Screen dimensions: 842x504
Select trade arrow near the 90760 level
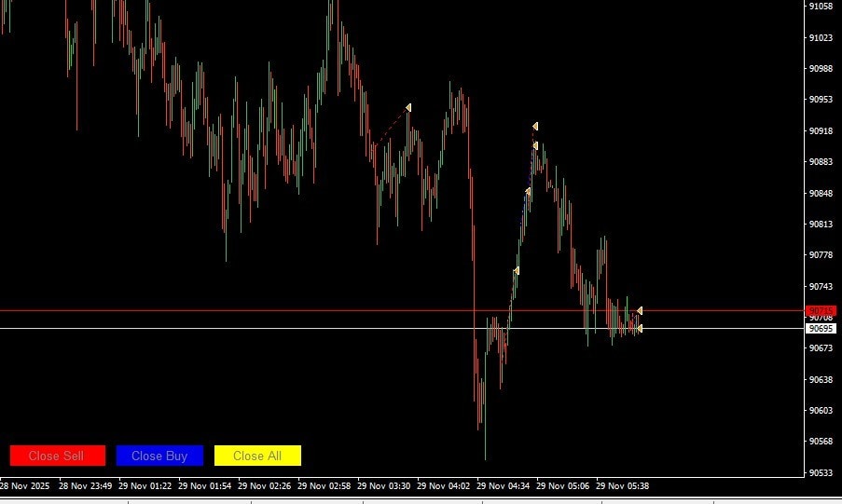516,270
